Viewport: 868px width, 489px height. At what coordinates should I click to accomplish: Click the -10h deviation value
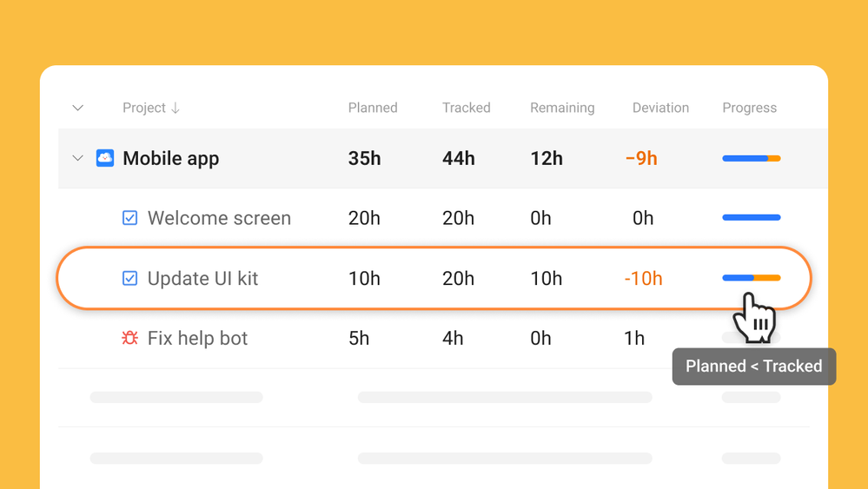click(x=643, y=279)
